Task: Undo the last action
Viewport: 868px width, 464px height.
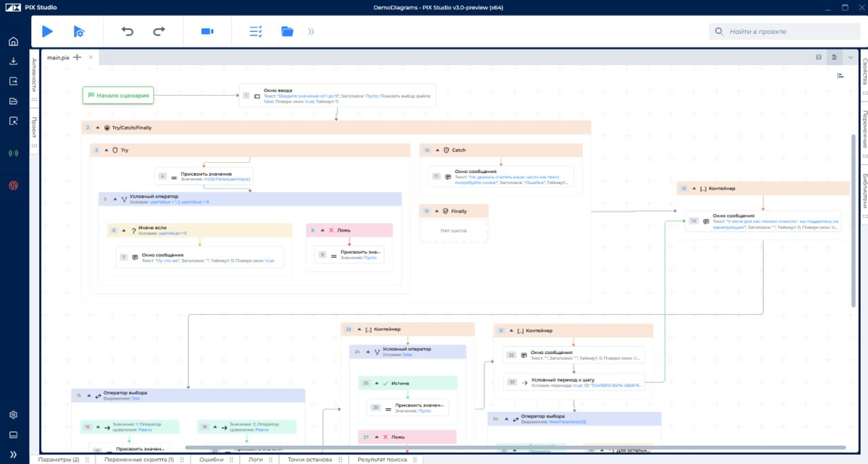Action: tap(127, 31)
